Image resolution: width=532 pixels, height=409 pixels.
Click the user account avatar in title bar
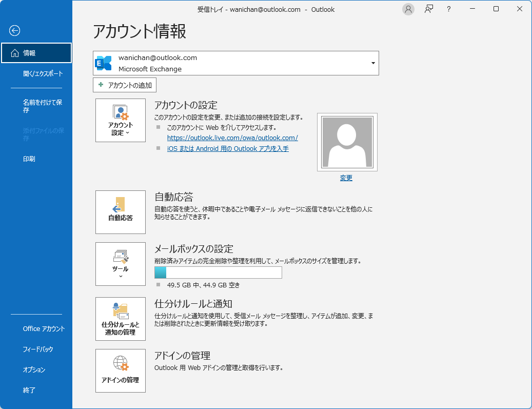[408, 9]
